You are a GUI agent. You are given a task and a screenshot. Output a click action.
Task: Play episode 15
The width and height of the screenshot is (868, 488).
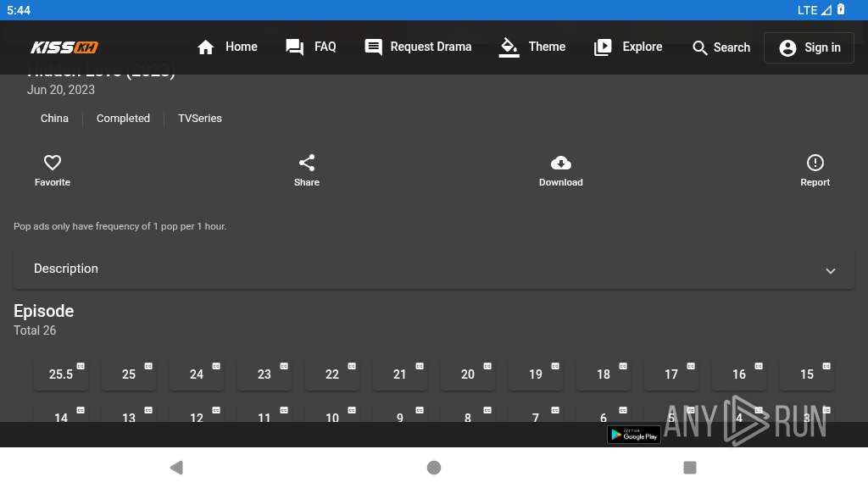807,374
